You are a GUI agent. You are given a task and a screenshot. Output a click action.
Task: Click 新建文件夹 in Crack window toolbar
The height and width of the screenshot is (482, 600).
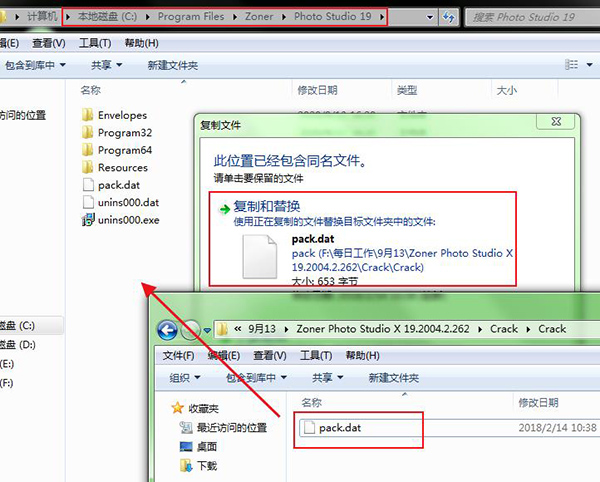point(393,378)
